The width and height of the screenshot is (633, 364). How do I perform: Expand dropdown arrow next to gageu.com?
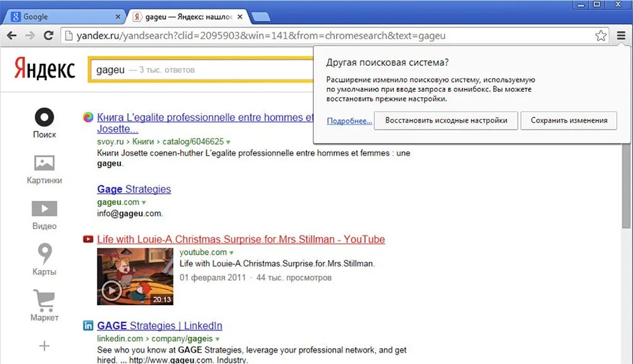[144, 203]
